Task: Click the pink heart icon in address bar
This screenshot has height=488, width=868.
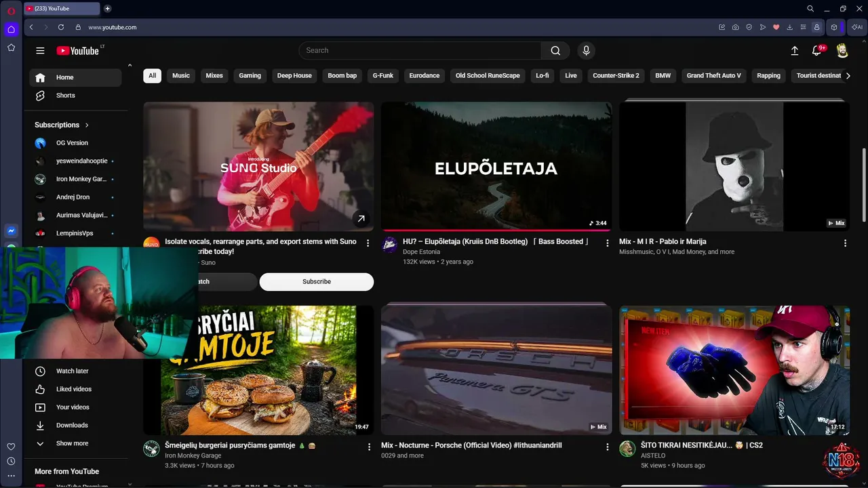Action: [x=776, y=27]
